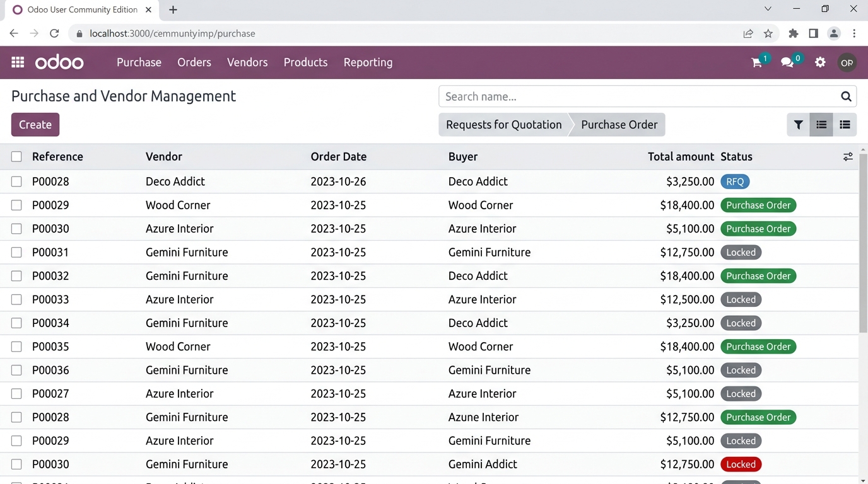Click the Azune Interior buyer cell
868x484 pixels.
click(483, 417)
